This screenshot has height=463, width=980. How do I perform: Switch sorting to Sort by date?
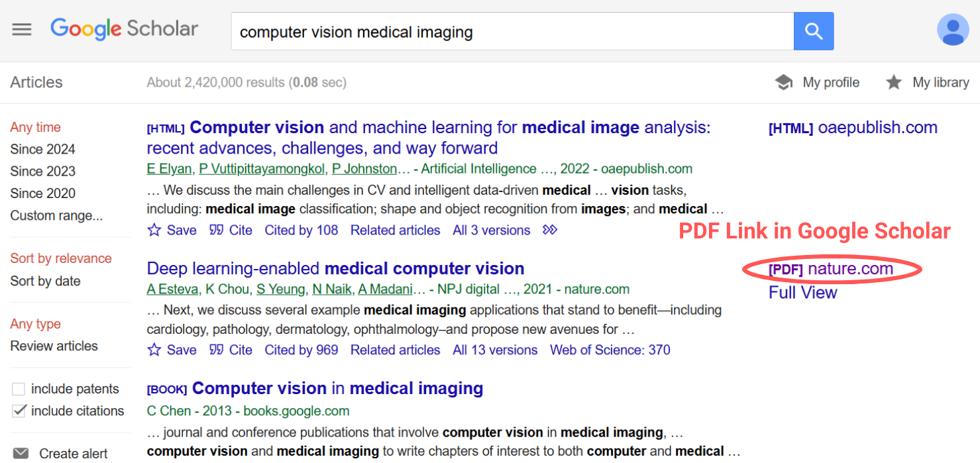(x=45, y=281)
